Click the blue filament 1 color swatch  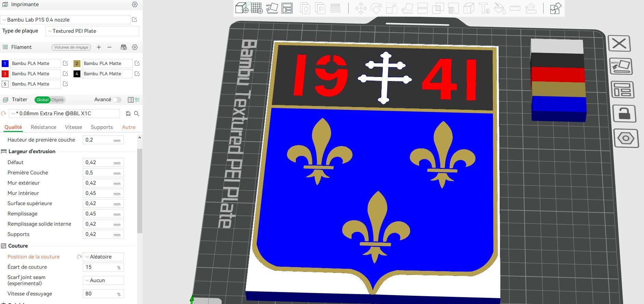coord(5,64)
